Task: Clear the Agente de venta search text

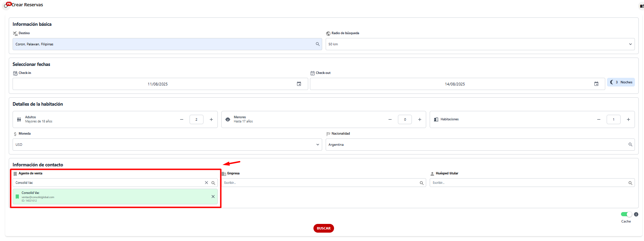Action: click(x=206, y=183)
